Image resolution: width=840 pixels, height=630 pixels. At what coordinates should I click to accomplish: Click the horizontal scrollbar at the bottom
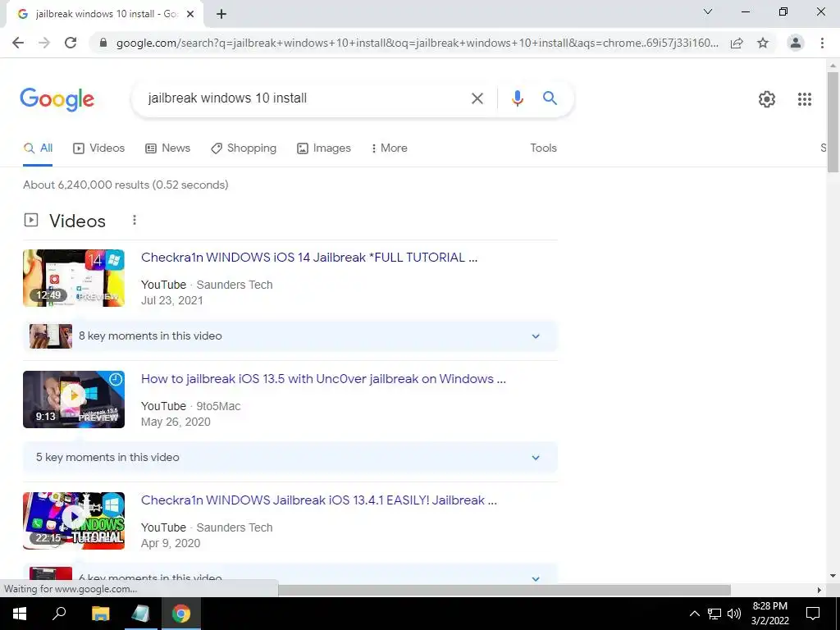pyautogui.click(x=504, y=590)
